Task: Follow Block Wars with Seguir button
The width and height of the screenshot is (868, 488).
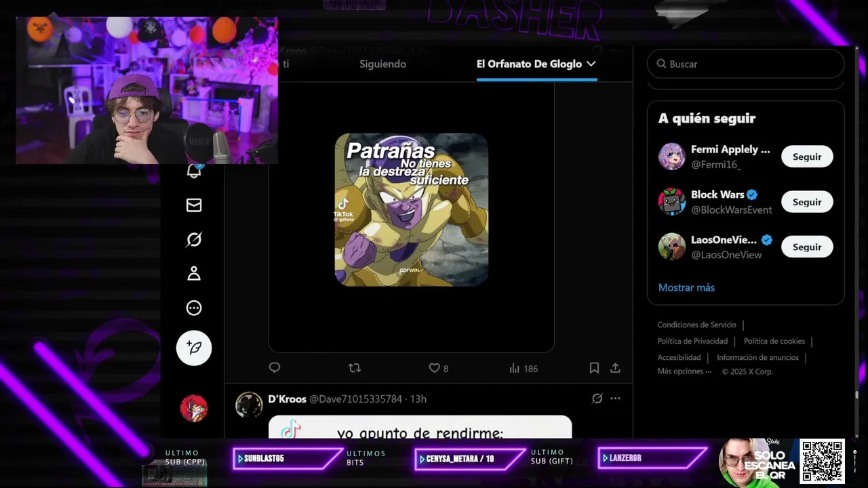Action: point(807,202)
